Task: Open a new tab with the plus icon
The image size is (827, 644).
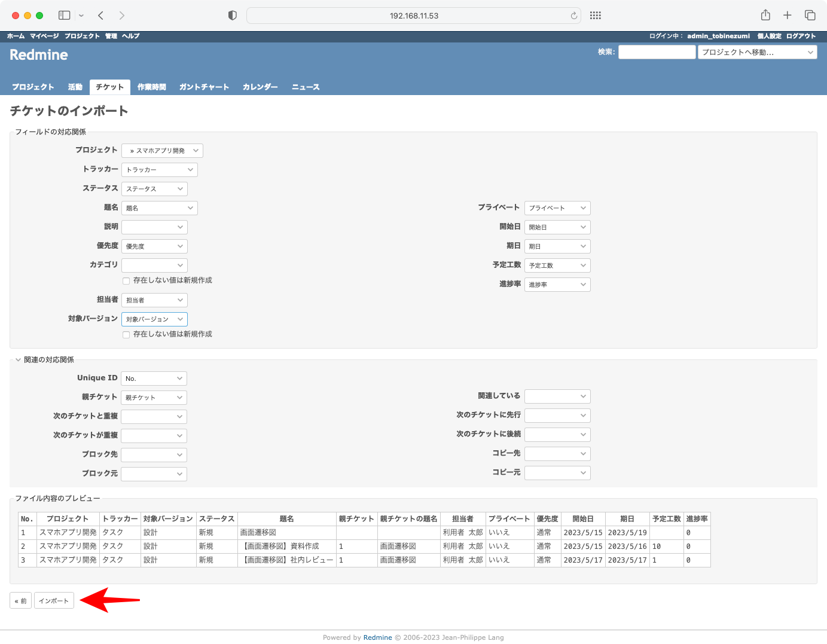Action: (x=788, y=15)
